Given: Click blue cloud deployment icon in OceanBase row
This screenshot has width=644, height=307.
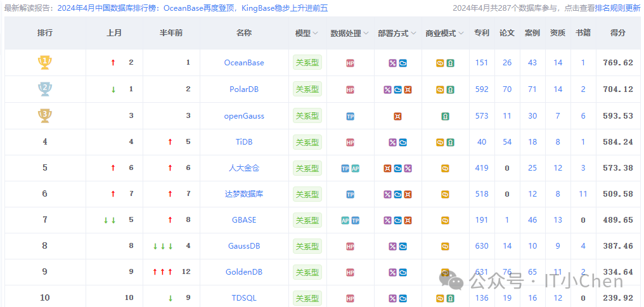Looking at the screenshot, I should coord(403,63).
